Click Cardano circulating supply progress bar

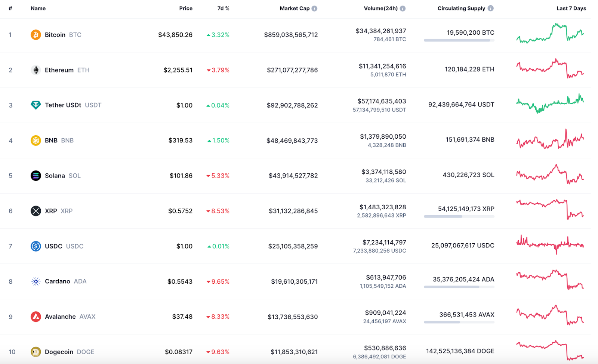459,287
